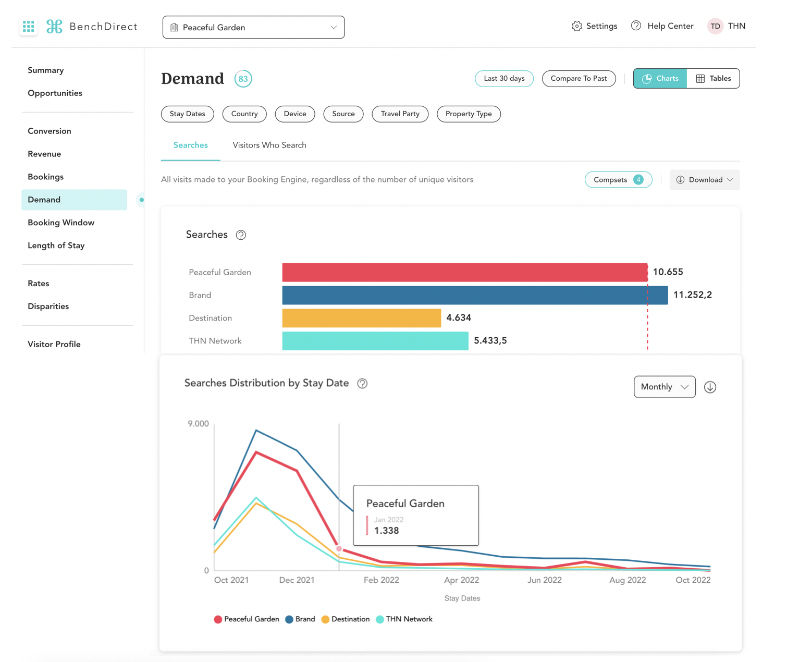Toggle Brand legend series

click(x=300, y=619)
